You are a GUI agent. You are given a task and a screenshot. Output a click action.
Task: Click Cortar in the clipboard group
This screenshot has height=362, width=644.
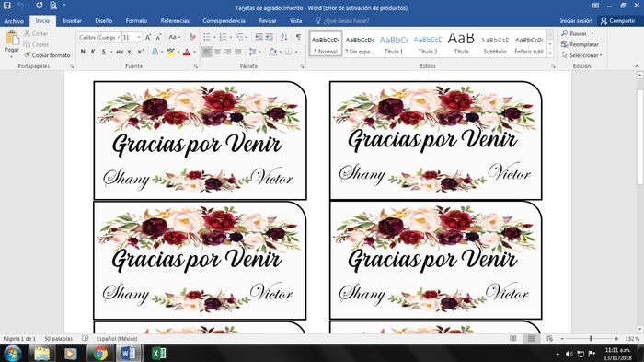pyautogui.click(x=36, y=33)
